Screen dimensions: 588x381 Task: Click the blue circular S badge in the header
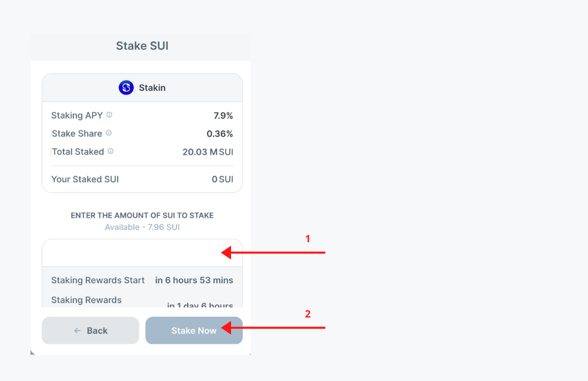(x=125, y=87)
